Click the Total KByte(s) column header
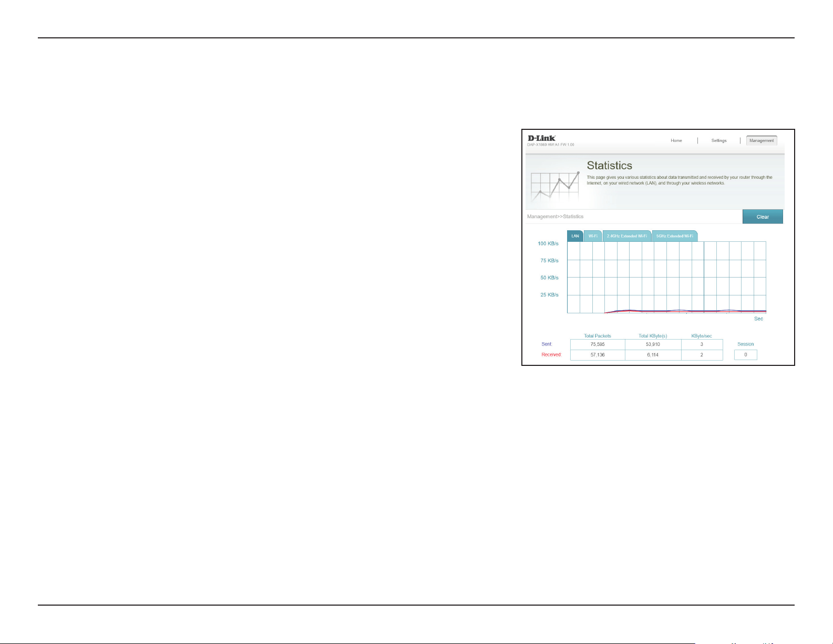833x644 pixels. click(653, 336)
